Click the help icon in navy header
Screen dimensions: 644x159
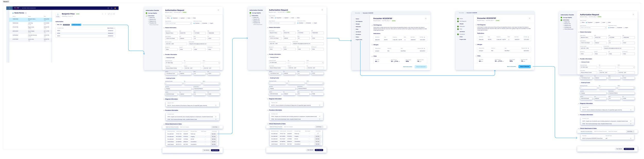(x=108, y=8)
